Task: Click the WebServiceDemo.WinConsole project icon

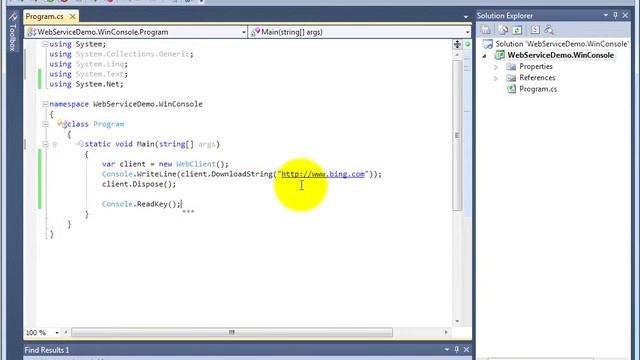Action: 500,55
